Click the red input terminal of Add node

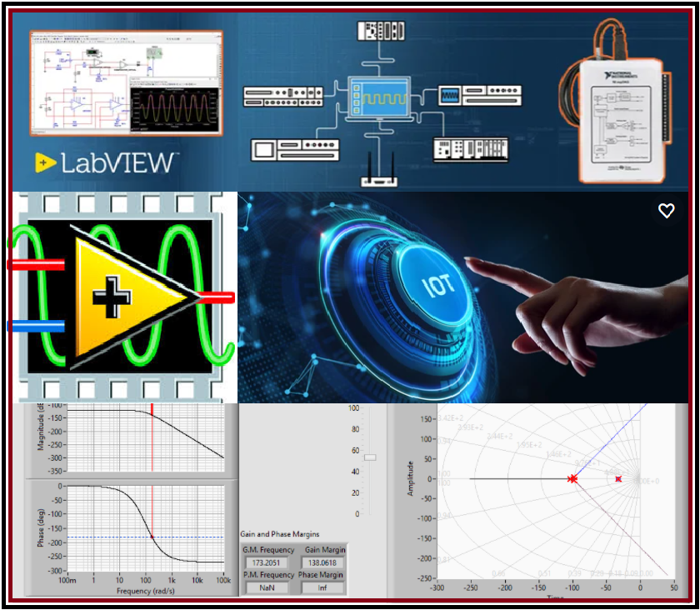click(36, 265)
